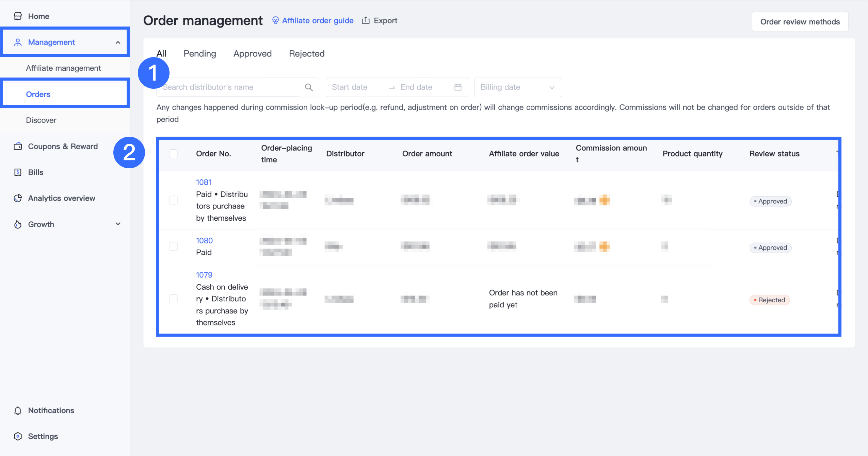Click the Coupons & Reward wallet icon

coord(18,147)
